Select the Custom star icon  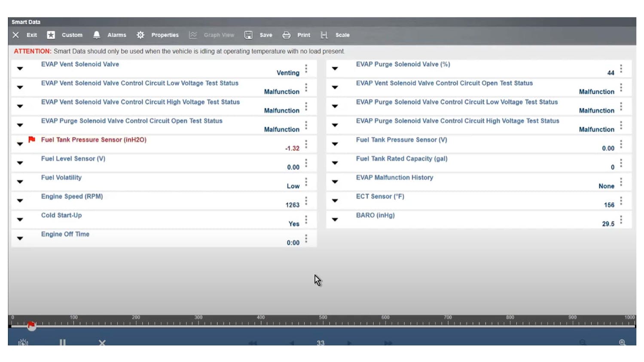pyautogui.click(x=51, y=35)
